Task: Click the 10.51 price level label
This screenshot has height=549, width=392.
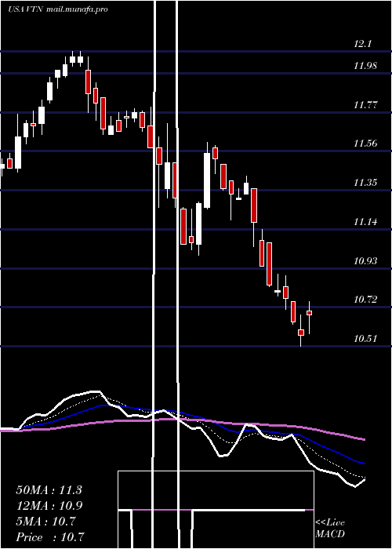Action: click(x=365, y=339)
